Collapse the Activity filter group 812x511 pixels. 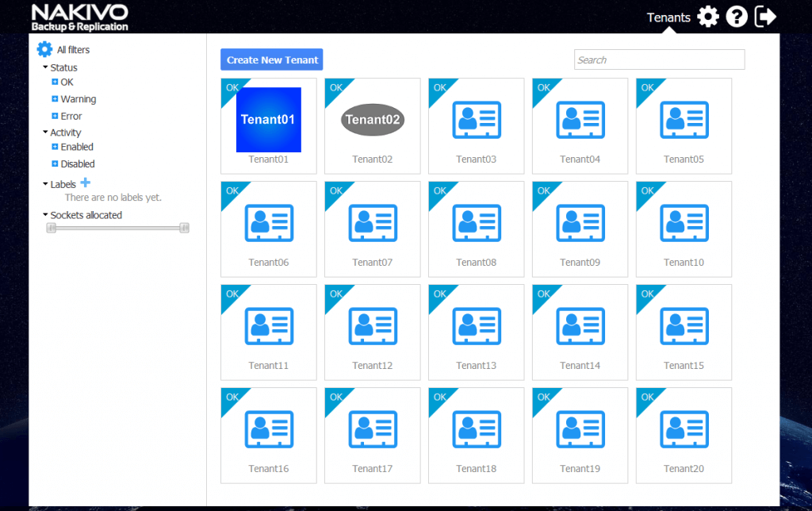[45, 133]
